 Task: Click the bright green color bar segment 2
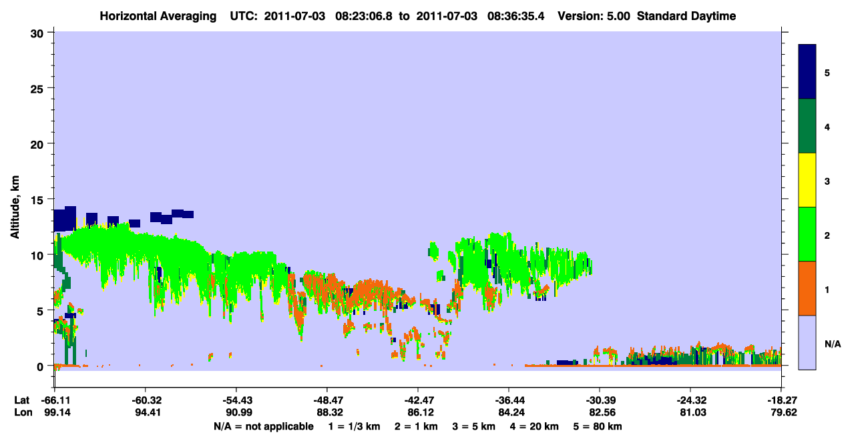click(807, 234)
